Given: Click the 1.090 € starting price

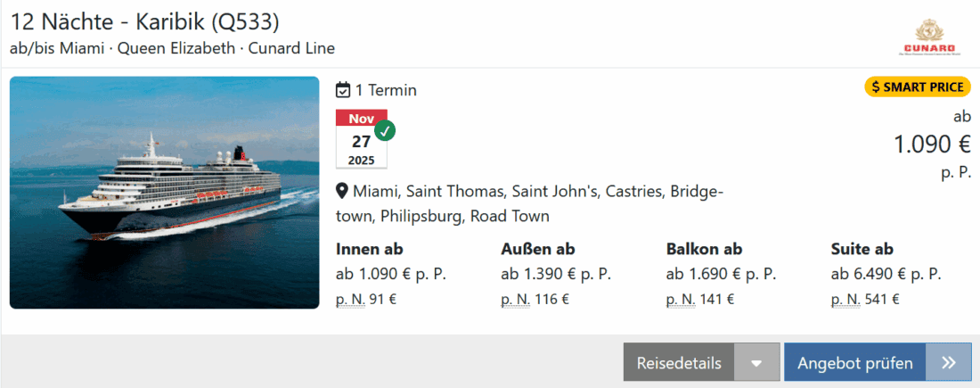Looking at the screenshot, I should click(932, 144).
